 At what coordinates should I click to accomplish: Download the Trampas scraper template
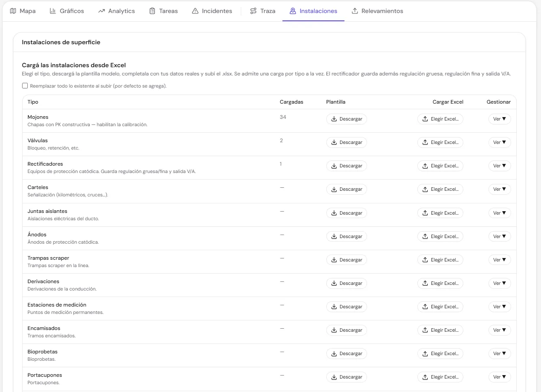347,260
